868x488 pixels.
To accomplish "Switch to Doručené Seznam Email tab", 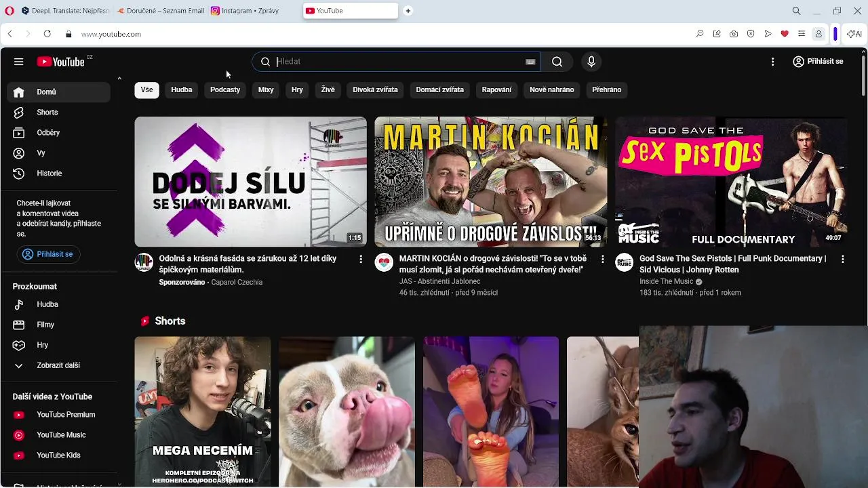I will (161, 11).
